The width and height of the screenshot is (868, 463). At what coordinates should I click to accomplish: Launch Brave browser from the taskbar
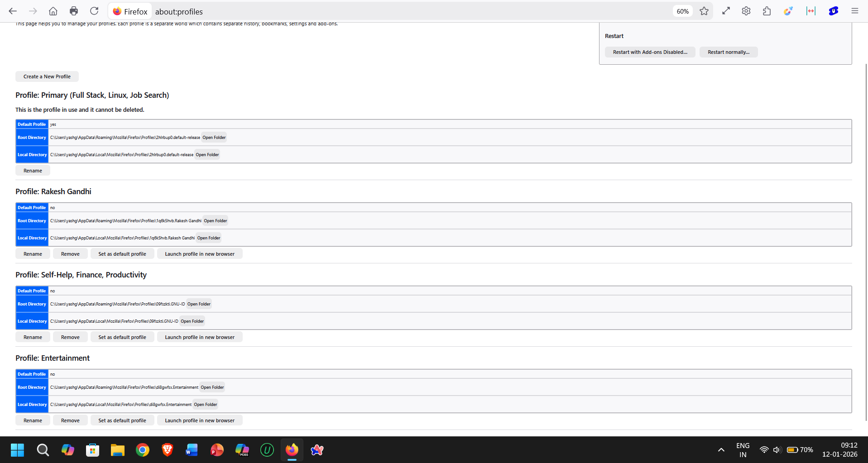(168, 450)
